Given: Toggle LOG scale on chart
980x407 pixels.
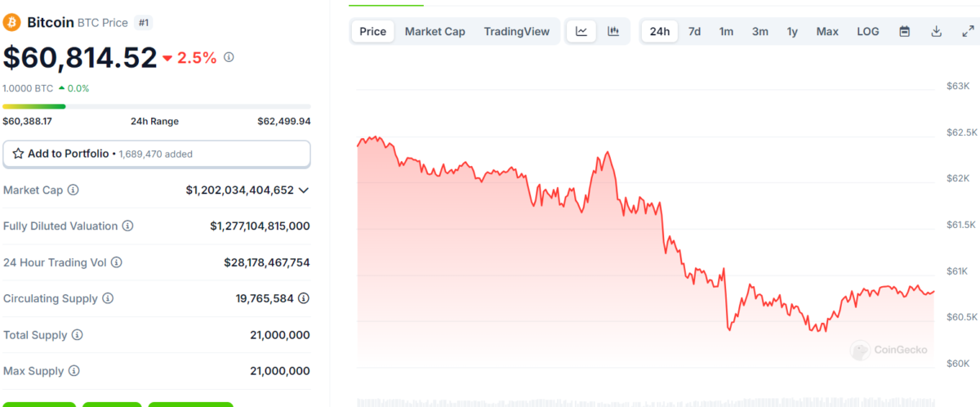Looking at the screenshot, I should (867, 32).
